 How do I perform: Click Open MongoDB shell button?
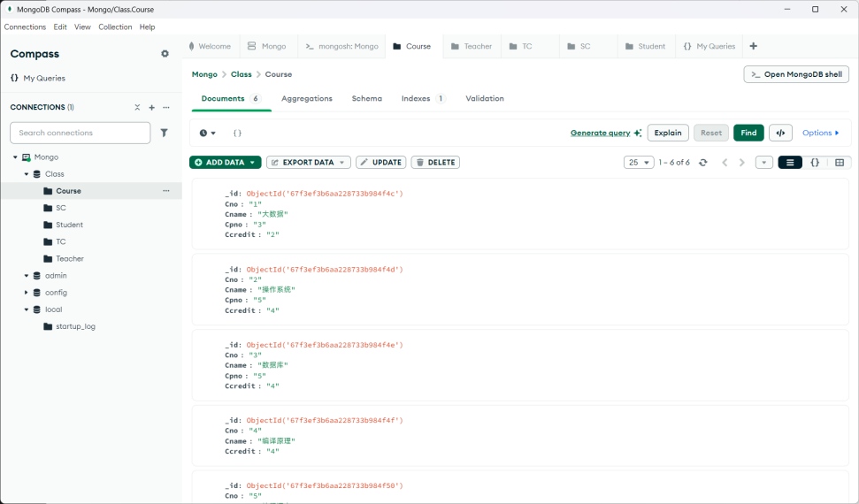[796, 74]
